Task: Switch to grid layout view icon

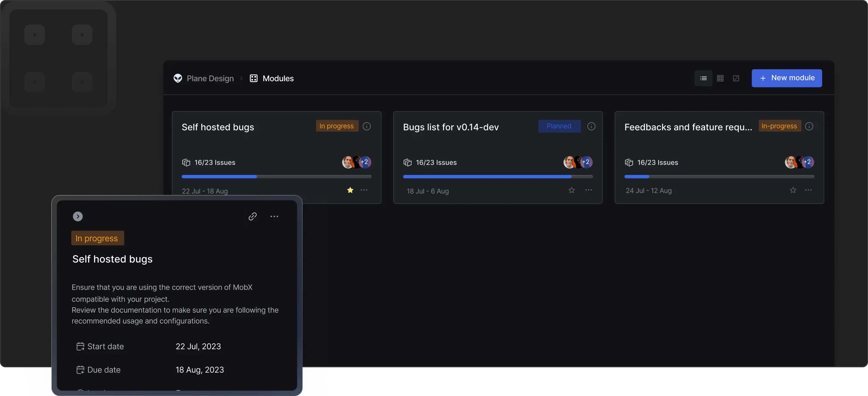Action: point(720,78)
